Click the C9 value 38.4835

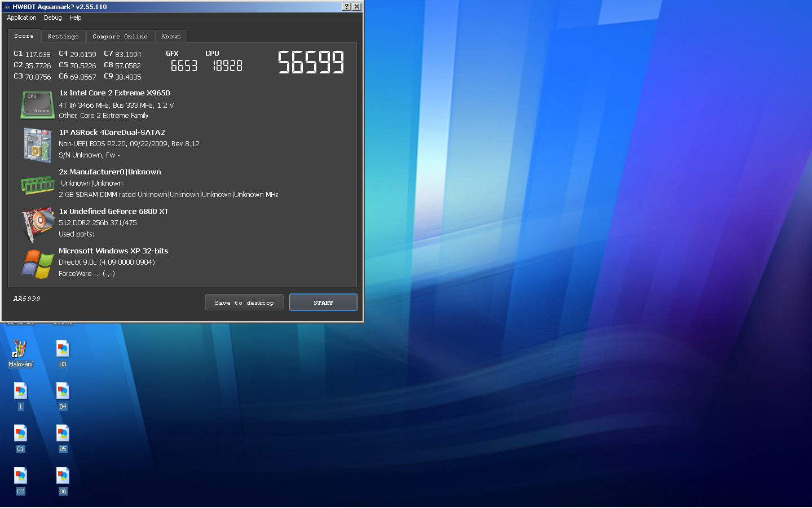[x=128, y=77]
